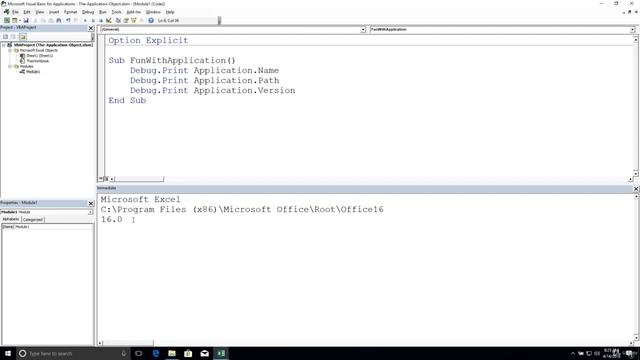Click the Properties Window toolbar icon
This screenshot has width=640, height=360.
tap(126, 20)
